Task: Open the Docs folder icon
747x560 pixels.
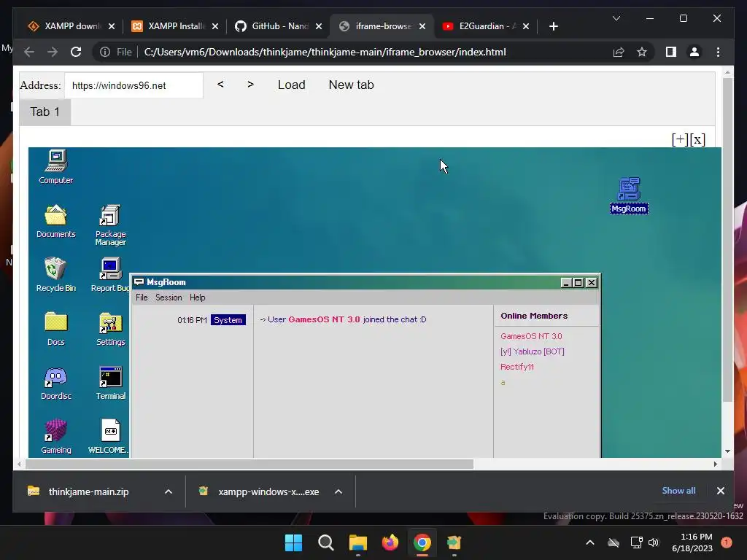Action: [x=55, y=329]
